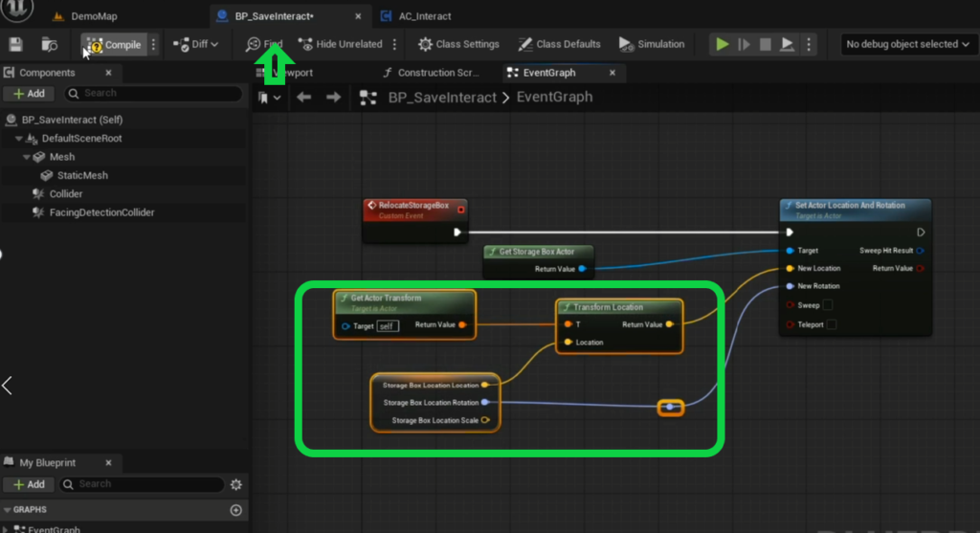Screen dimensions: 980x533
Task: Click the frame skip playback button
Action: [744, 44]
